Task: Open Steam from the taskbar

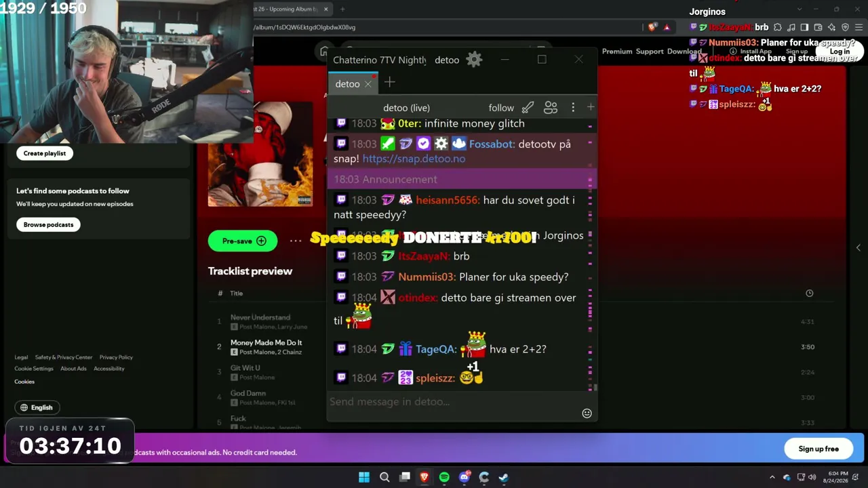Action: (504, 477)
